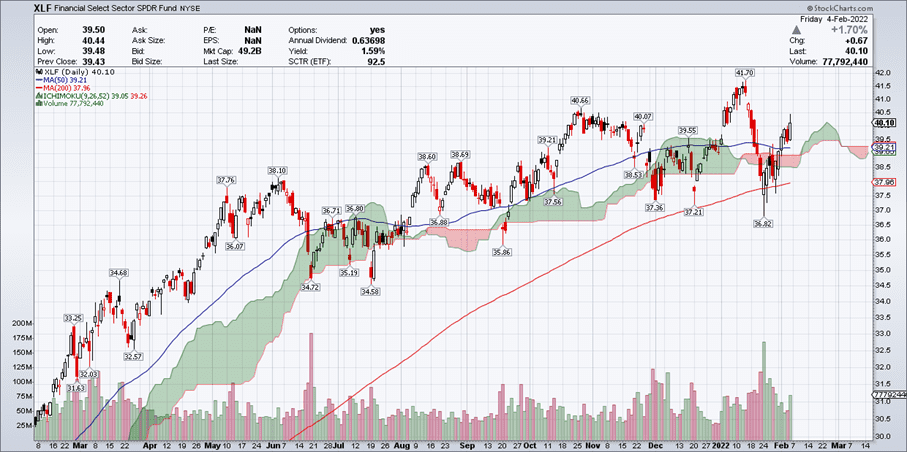Click the 35.19 price low label
The width and height of the screenshot is (907, 452).
tap(349, 273)
